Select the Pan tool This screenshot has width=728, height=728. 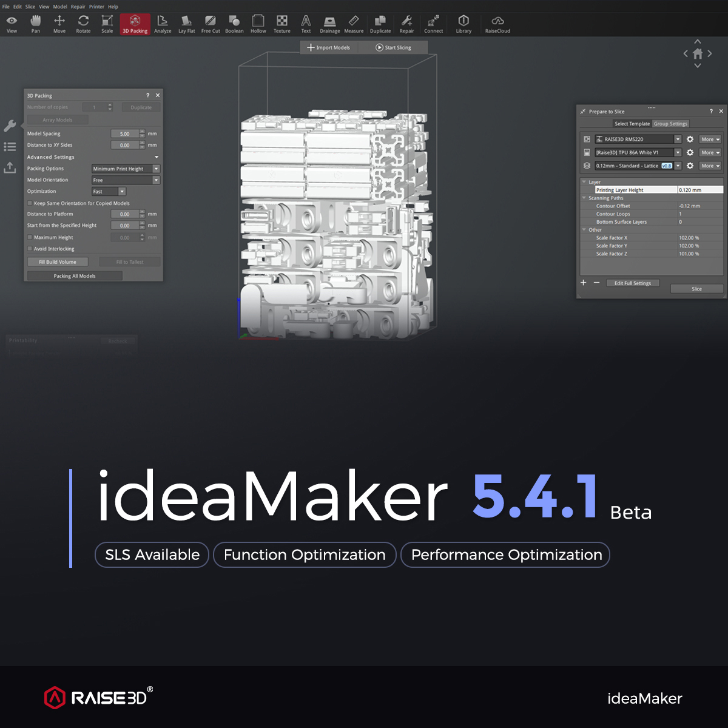36,24
